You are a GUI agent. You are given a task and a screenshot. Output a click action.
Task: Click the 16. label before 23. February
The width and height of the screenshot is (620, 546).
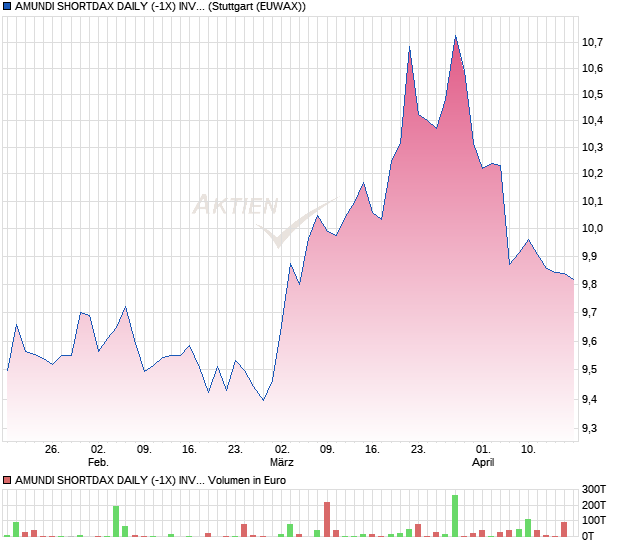[x=189, y=450]
